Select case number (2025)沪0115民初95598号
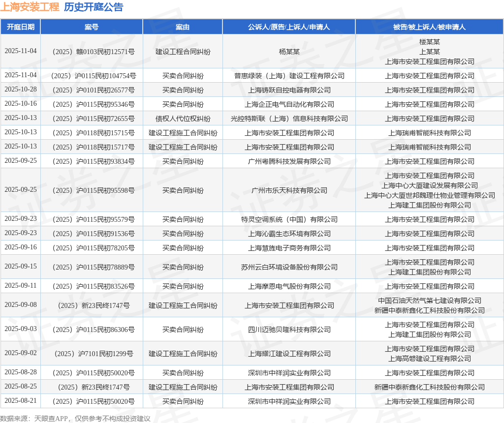The image size is (504, 423). tap(94, 190)
